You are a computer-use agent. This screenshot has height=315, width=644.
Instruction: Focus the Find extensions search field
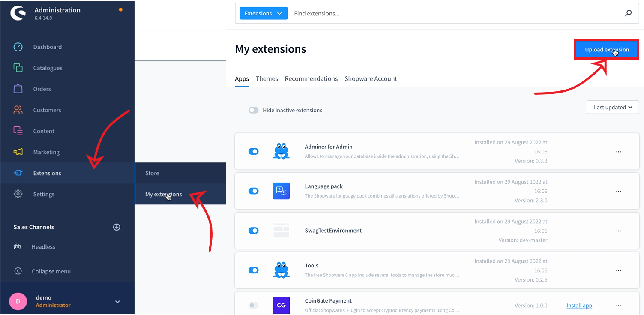pos(456,13)
